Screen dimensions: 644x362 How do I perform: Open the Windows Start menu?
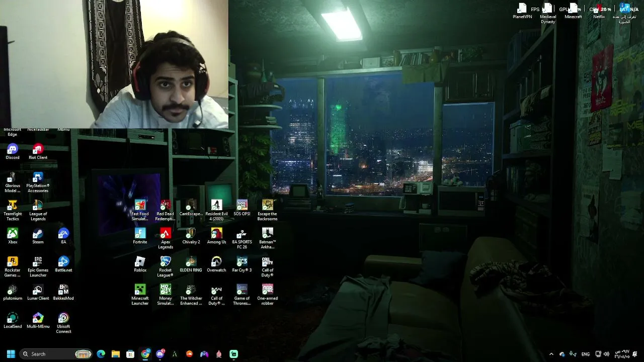pos(11,354)
